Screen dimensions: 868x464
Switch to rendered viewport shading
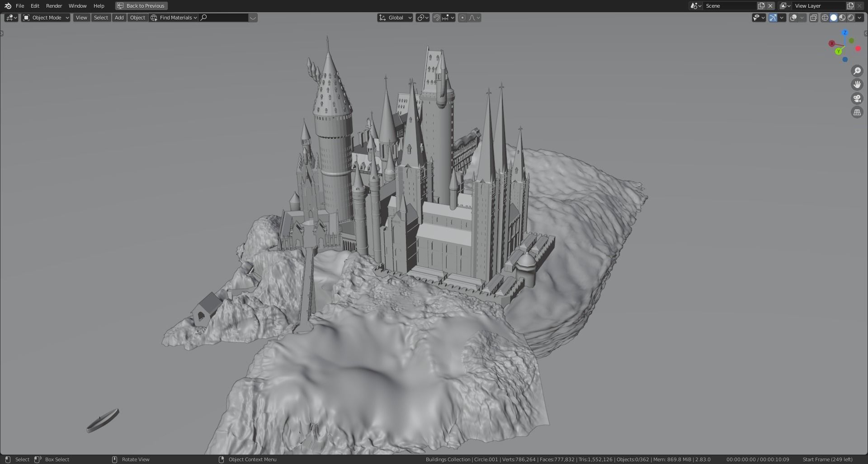851,18
